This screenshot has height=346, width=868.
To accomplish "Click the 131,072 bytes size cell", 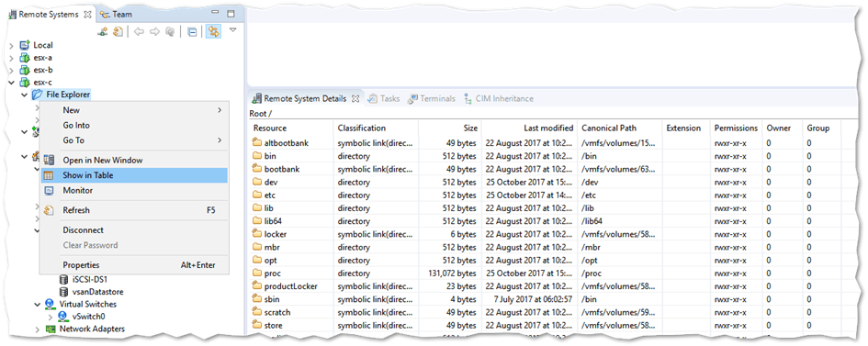I will coord(452,273).
